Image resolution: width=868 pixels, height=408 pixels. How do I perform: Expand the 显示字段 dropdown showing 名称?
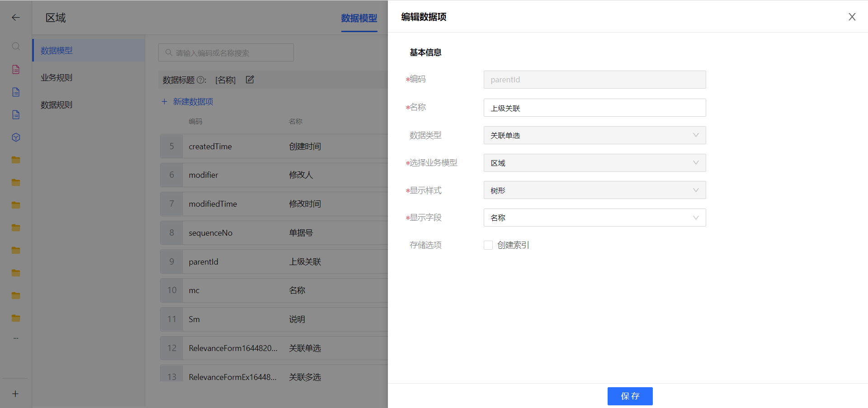click(594, 218)
